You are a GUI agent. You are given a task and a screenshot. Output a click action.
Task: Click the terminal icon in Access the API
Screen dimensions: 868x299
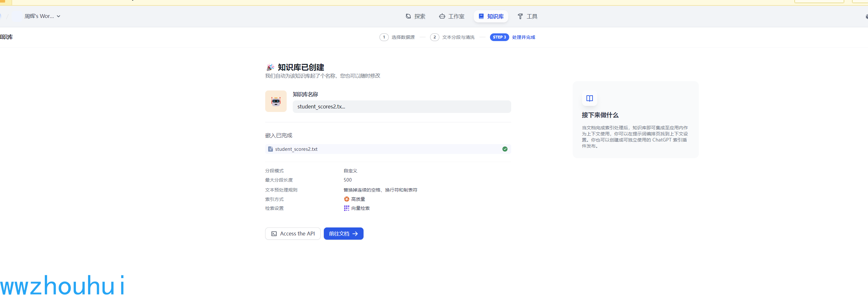coord(274,234)
